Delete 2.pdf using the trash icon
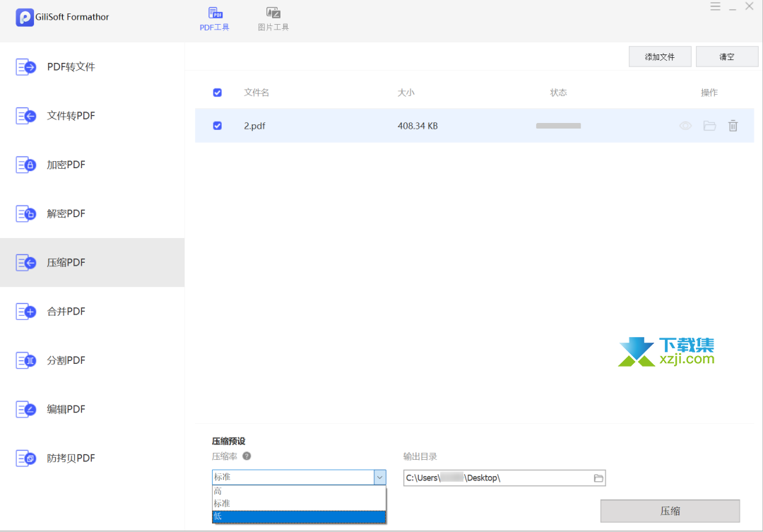The image size is (763, 532). pos(733,125)
